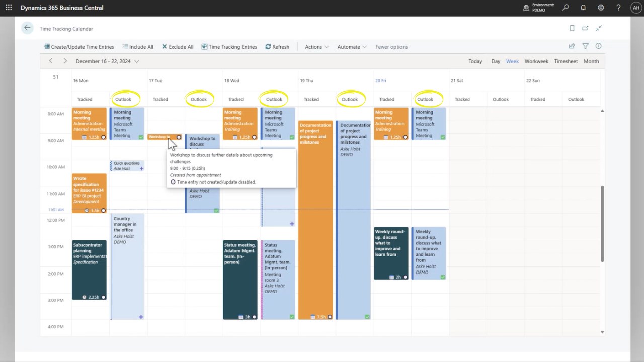Screen dimensions: 644x362
Task: Toggle green check on Friday Outlook Weekly round-up
Action: pyautogui.click(x=443, y=277)
